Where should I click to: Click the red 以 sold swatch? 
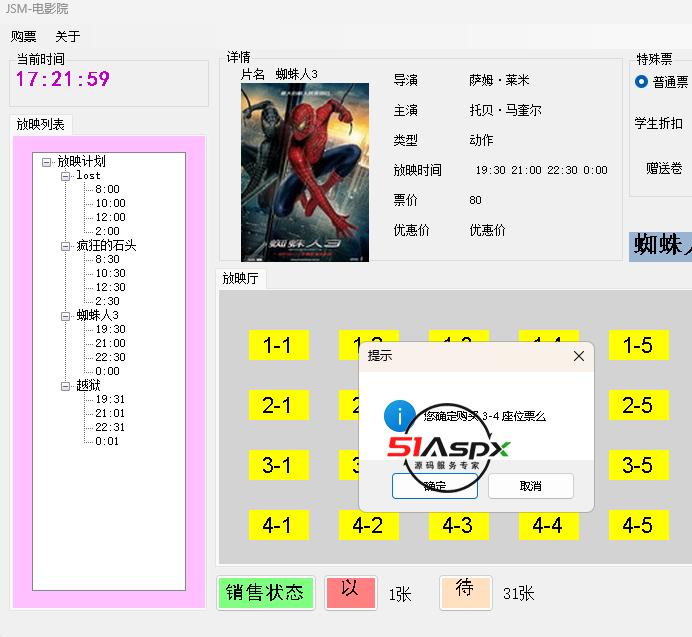[351, 593]
